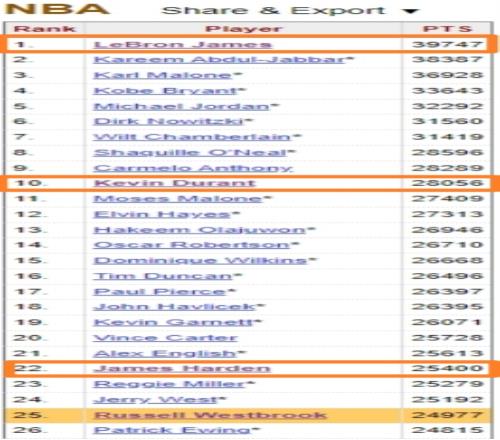
Task: Select the 26496 points cell
Action: point(447,276)
